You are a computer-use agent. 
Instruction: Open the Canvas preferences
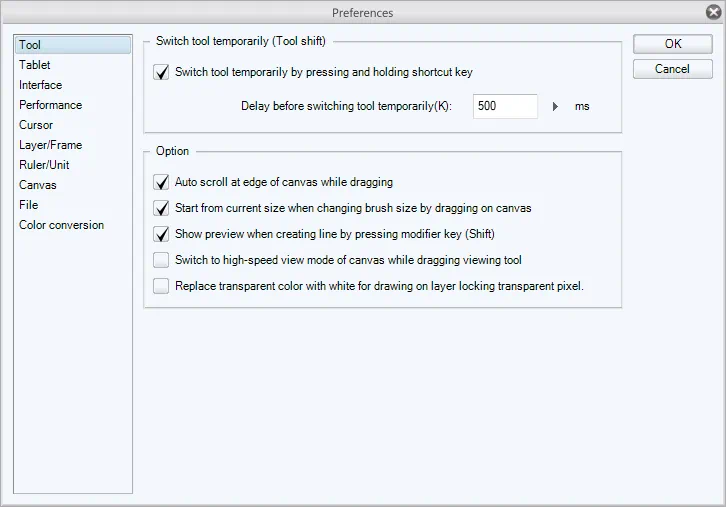point(38,185)
